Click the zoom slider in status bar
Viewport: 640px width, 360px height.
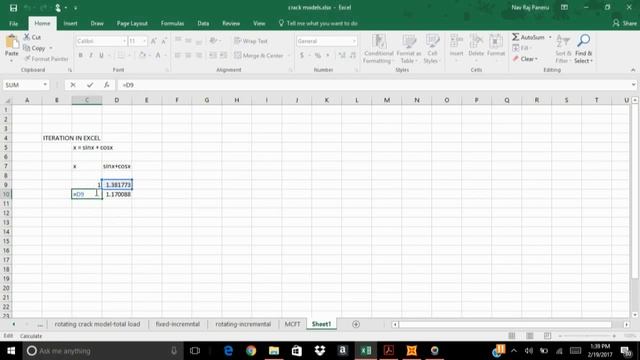(587, 336)
